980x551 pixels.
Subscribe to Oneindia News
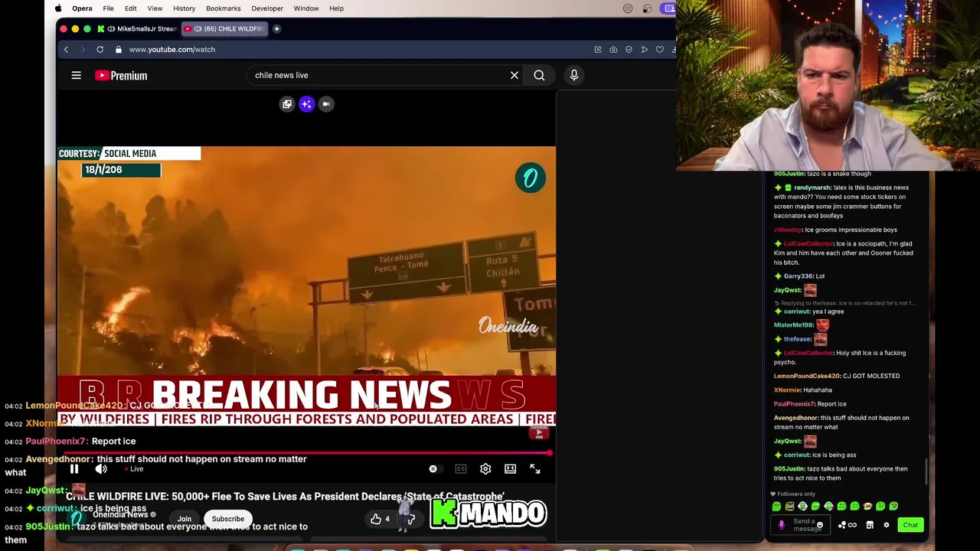tap(228, 519)
